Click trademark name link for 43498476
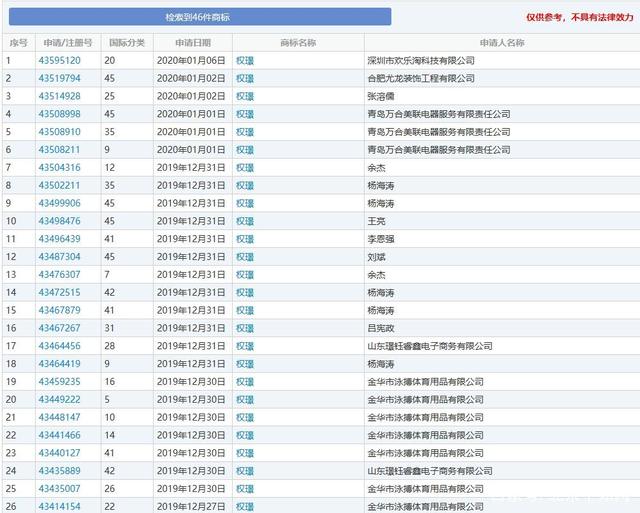The width and height of the screenshot is (640, 513). [245, 221]
